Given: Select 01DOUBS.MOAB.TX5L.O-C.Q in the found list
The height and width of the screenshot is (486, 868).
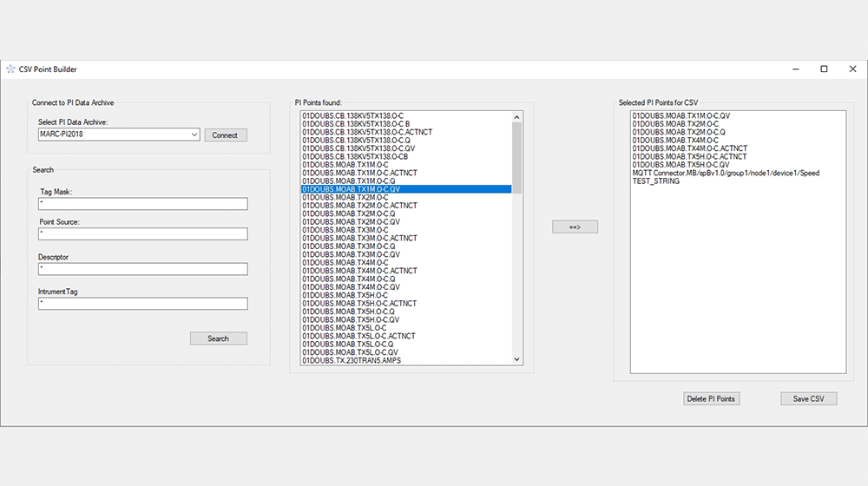Looking at the screenshot, I should 406,345.
